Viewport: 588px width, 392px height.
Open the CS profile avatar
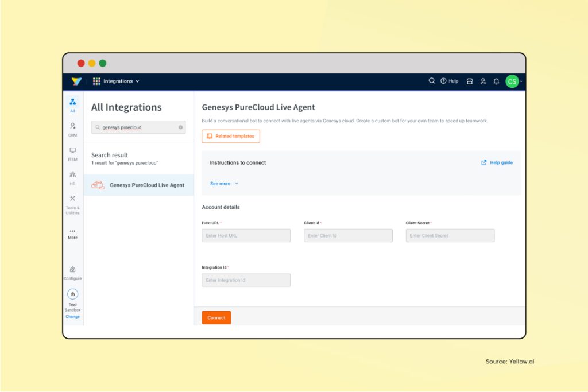click(x=512, y=81)
